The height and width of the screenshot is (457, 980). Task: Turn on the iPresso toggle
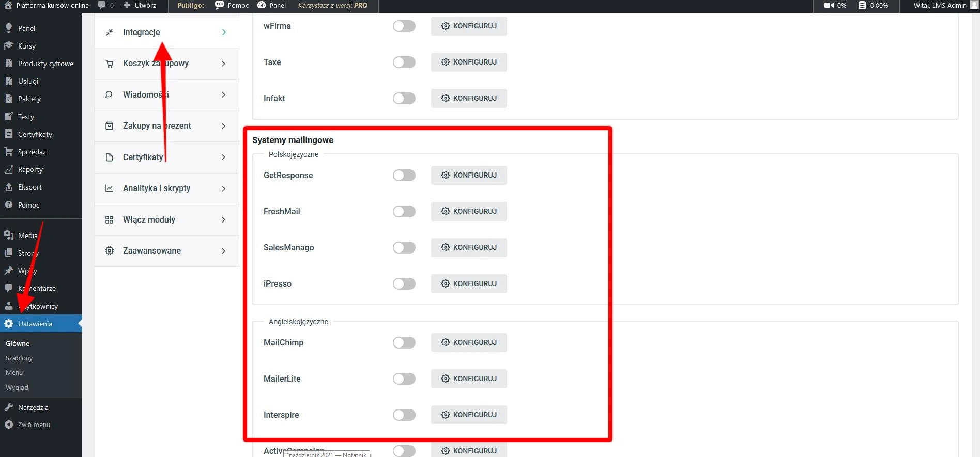coord(404,283)
